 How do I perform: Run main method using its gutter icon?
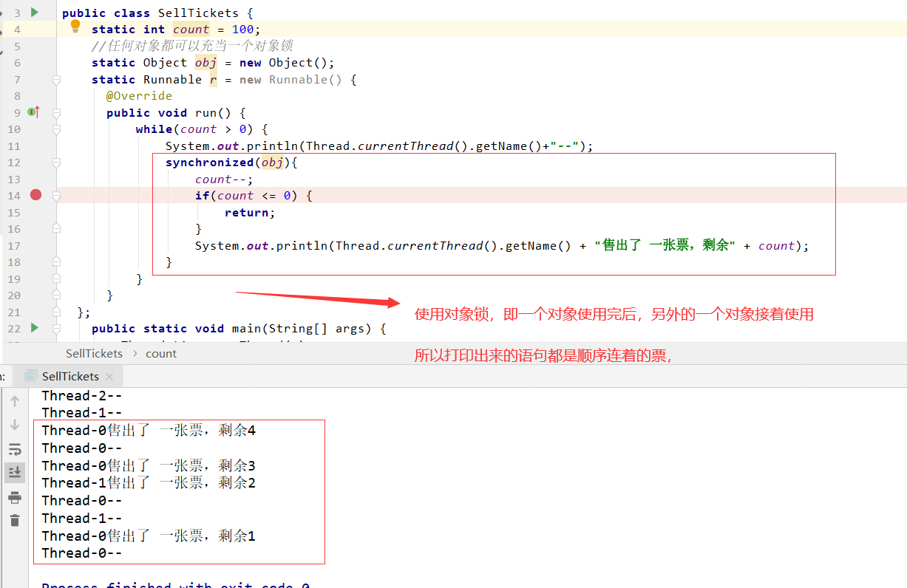click(x=33, y=328)
